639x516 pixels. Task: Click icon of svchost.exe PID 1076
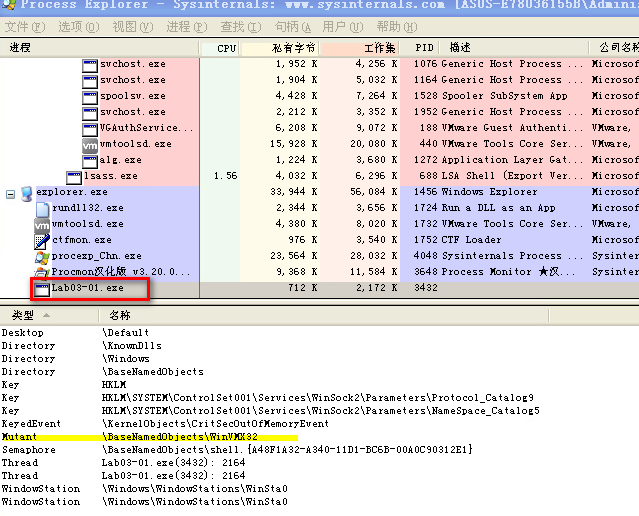pyautogui.click(x=90, y=66)
